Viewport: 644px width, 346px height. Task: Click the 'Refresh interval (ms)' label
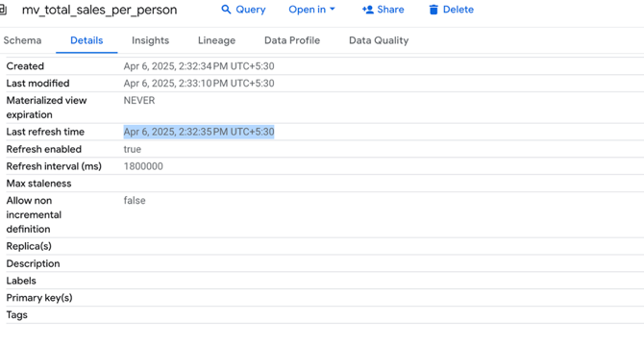coord(54,166)
